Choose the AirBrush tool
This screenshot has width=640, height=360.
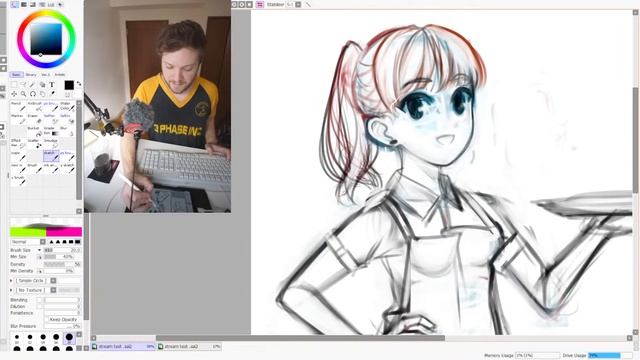(35, 107)
